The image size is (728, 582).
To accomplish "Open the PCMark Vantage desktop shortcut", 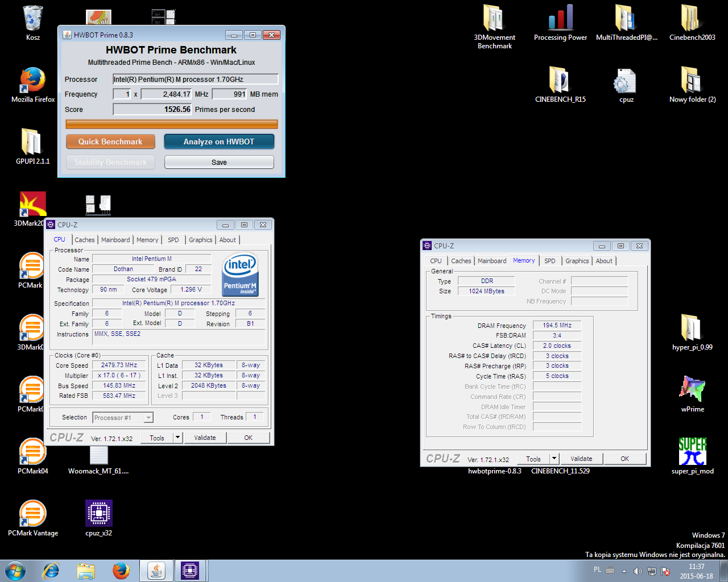I will click(x=32, y=518).
